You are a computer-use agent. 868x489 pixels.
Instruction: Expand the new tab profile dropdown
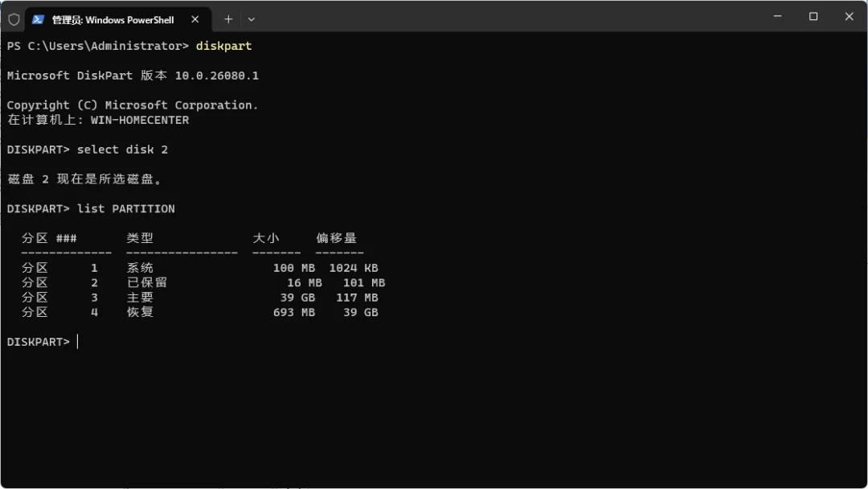pyautogui.click(x=252, y=19)
